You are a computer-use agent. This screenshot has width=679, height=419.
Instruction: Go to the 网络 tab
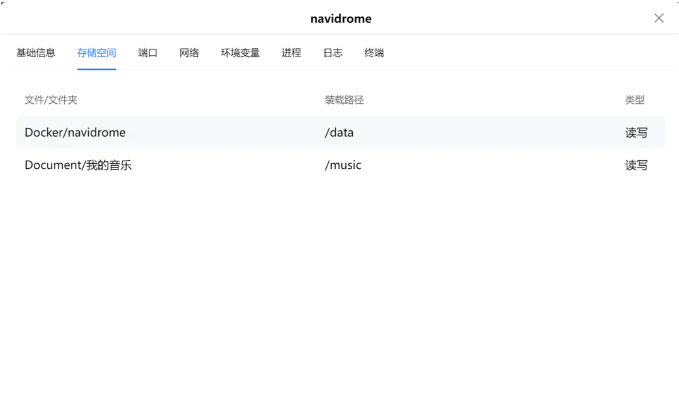click(x=189, y=53)
